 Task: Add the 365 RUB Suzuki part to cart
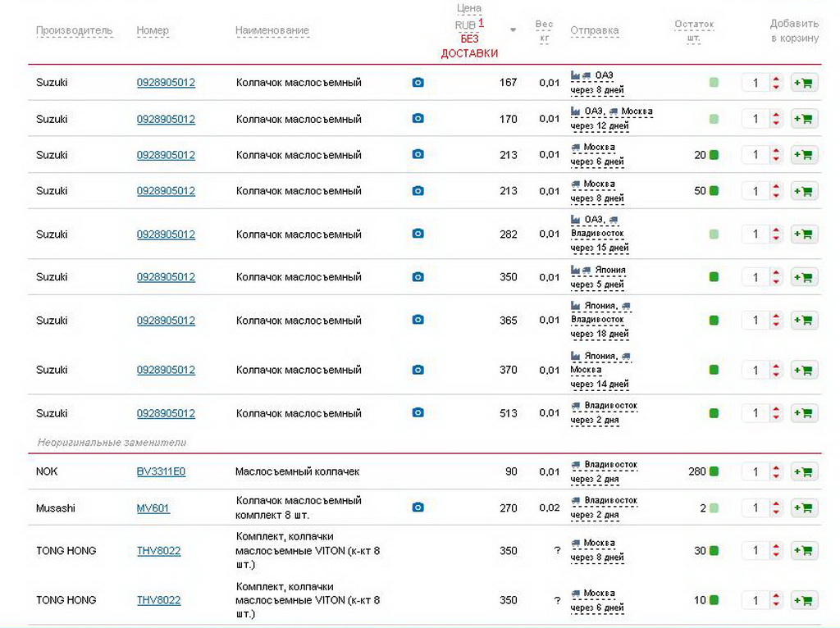[x=804, y=321]
